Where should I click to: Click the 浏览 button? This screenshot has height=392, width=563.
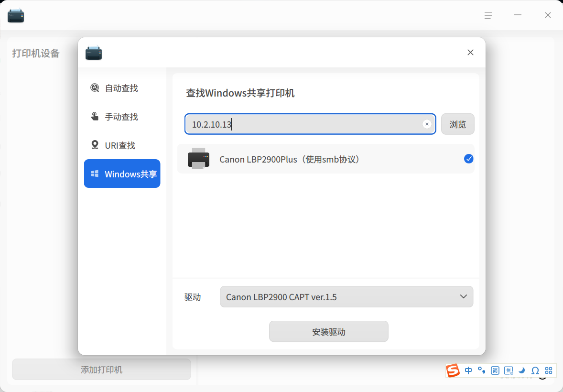pos(457,124)
